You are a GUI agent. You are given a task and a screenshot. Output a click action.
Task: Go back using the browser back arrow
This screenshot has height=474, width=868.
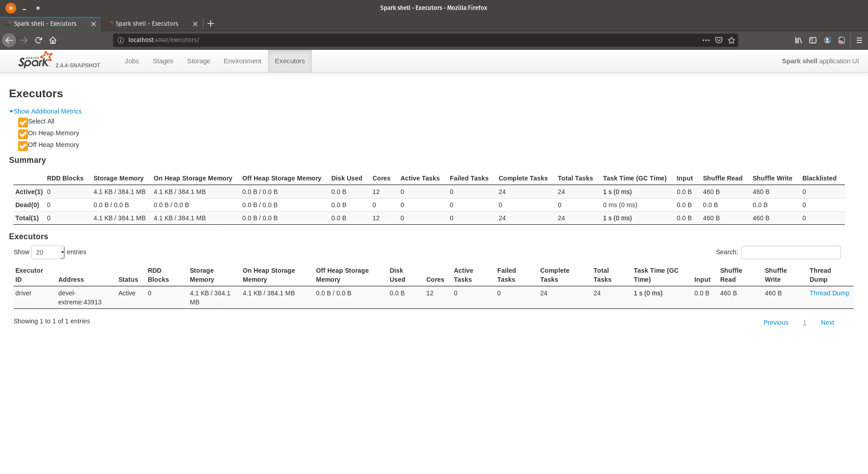[x=9, y=40]
